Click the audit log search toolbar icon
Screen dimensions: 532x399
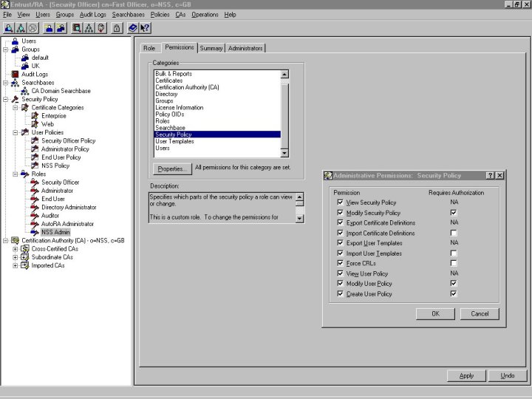[x=77, y=28]
